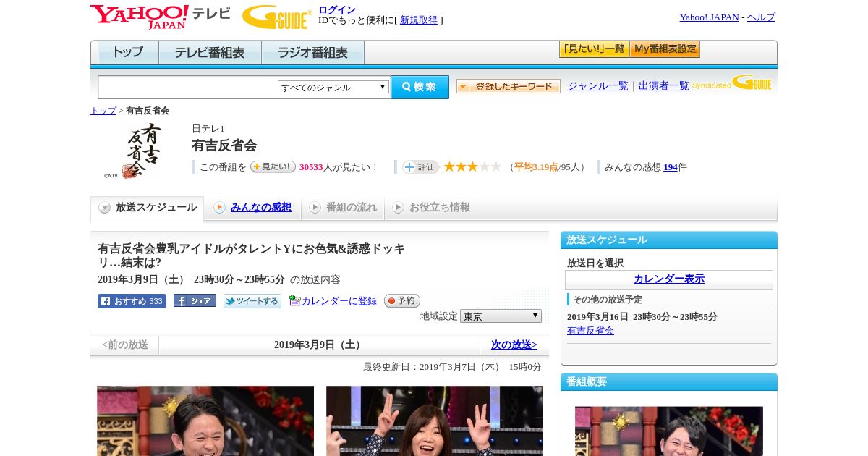Open the Yahoo! JAPAN top-right link

click(709, 17)
